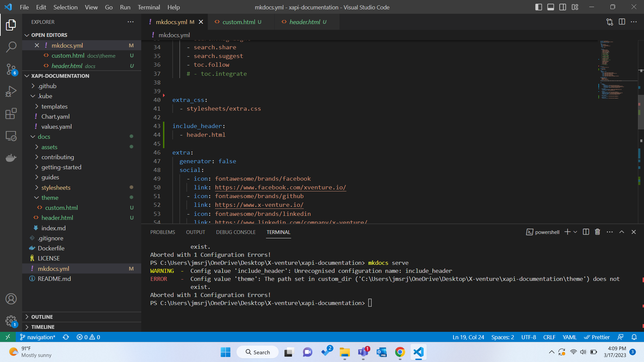Click the Open Changes compare icon in editor toolbar
The image size is (644, 362).
[x=609, y=22]
